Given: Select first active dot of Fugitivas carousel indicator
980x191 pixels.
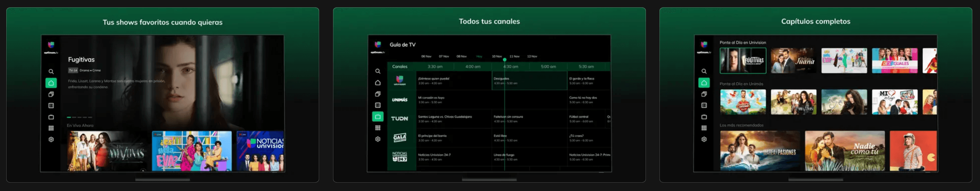Looking at the screenshot, I should tap(69, 117).
